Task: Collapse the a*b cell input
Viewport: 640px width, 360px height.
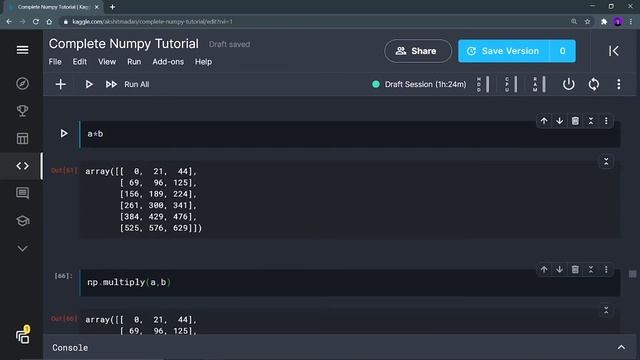Action: [x=591, y=121]
